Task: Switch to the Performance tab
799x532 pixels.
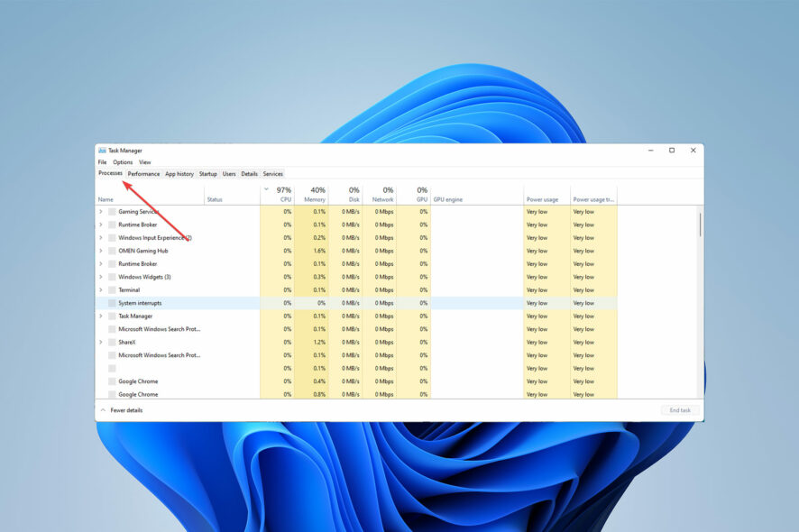Action: [143, 174]
